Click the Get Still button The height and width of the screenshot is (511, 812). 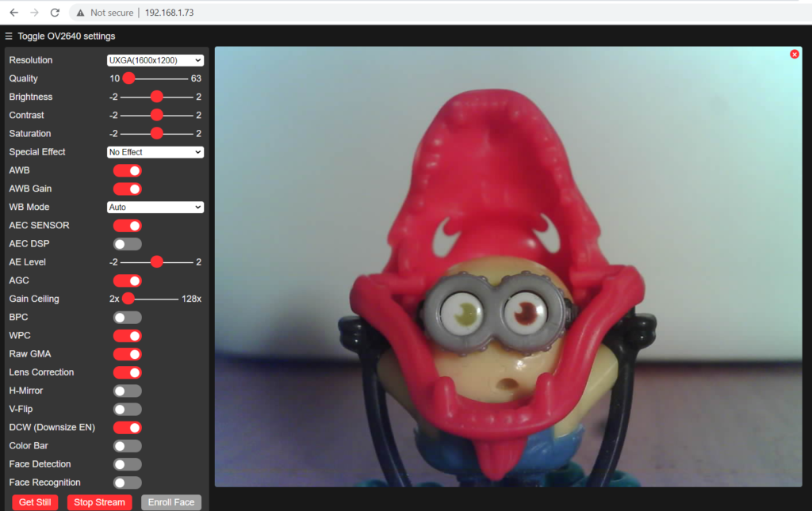35,502
